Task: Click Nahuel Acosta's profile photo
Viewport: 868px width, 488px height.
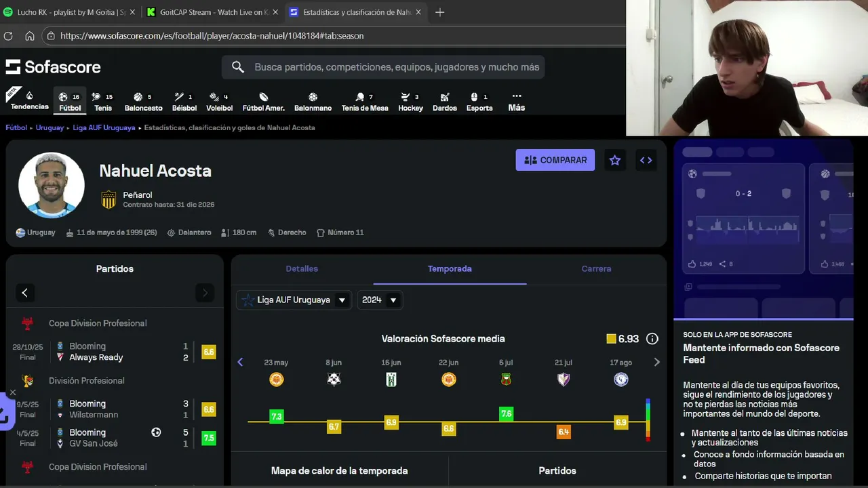Action: 52,185
